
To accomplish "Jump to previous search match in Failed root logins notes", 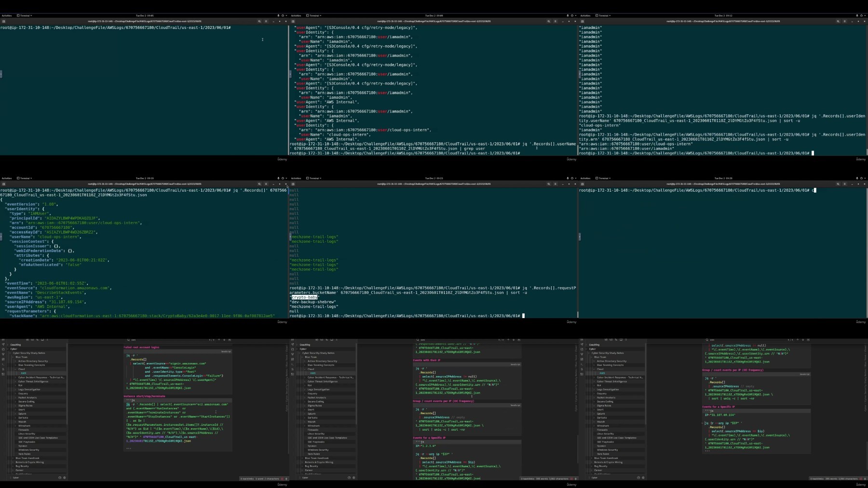I will [219, 340].
